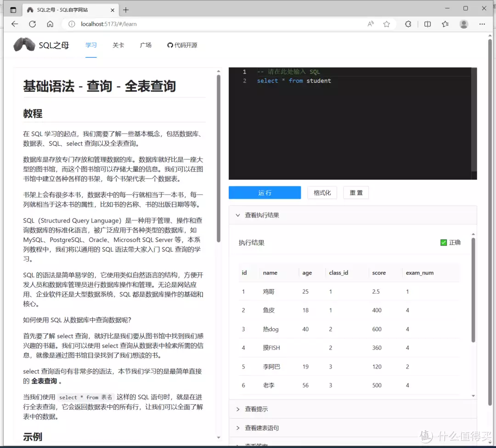The image size is (496, 448).
Task: Select the SQL之母 browser tab
Action: tap(70, 10)
